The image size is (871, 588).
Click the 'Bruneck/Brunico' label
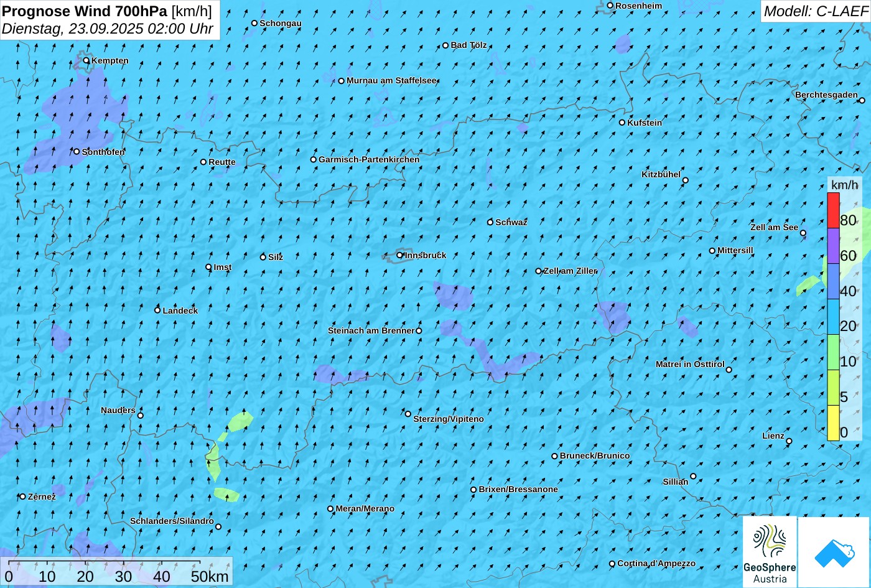595,455
